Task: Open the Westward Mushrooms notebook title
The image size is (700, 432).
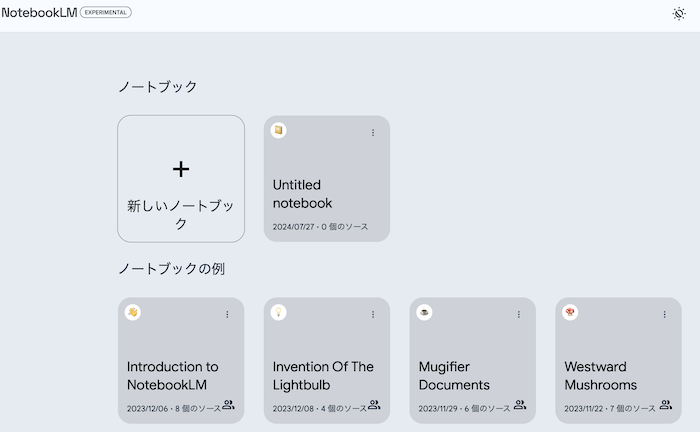Action: 601,375
